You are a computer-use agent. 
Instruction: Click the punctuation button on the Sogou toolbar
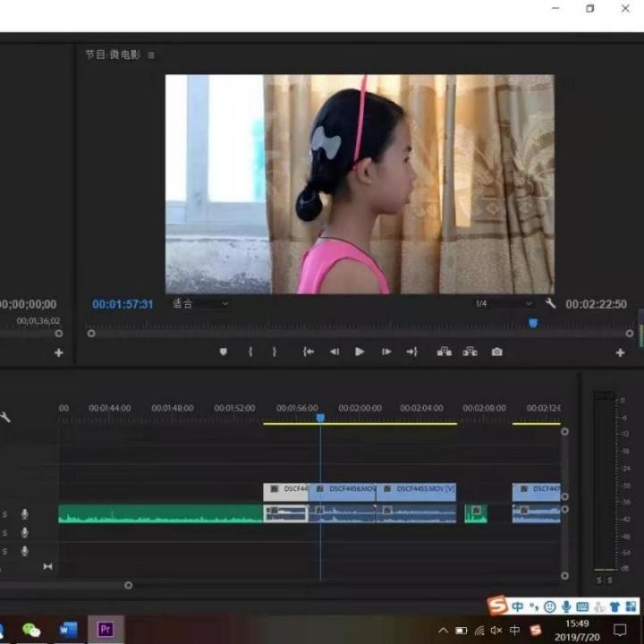pos(534,606)
